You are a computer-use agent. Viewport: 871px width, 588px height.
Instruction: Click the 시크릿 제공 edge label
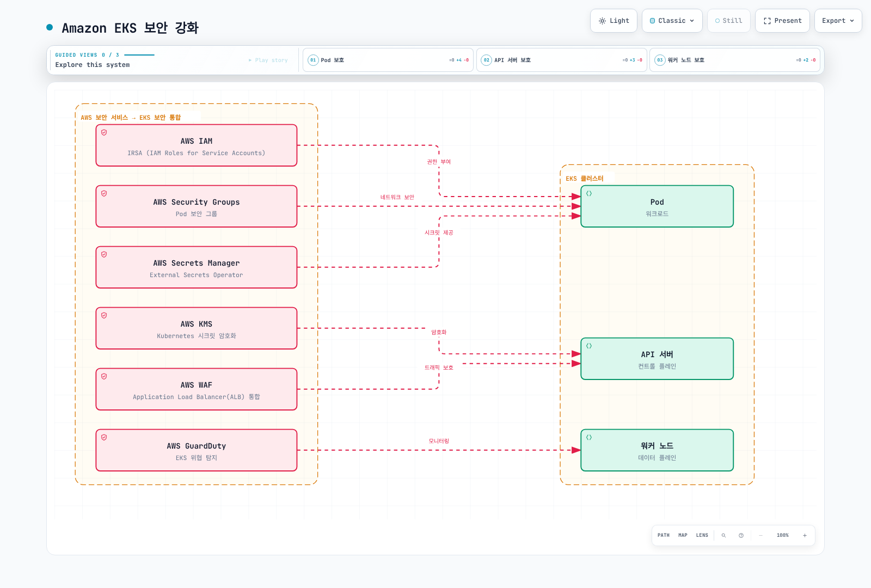tap(439, 232)
